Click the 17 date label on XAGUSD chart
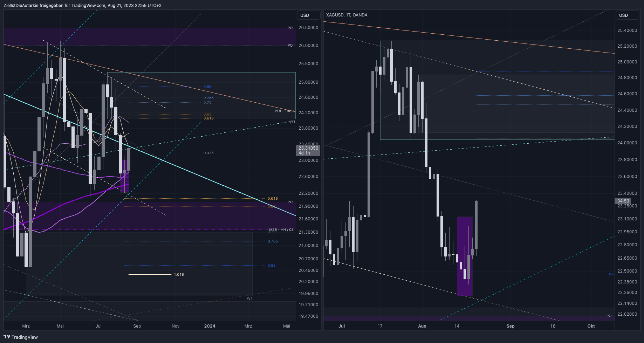 (x=380, y=326)
